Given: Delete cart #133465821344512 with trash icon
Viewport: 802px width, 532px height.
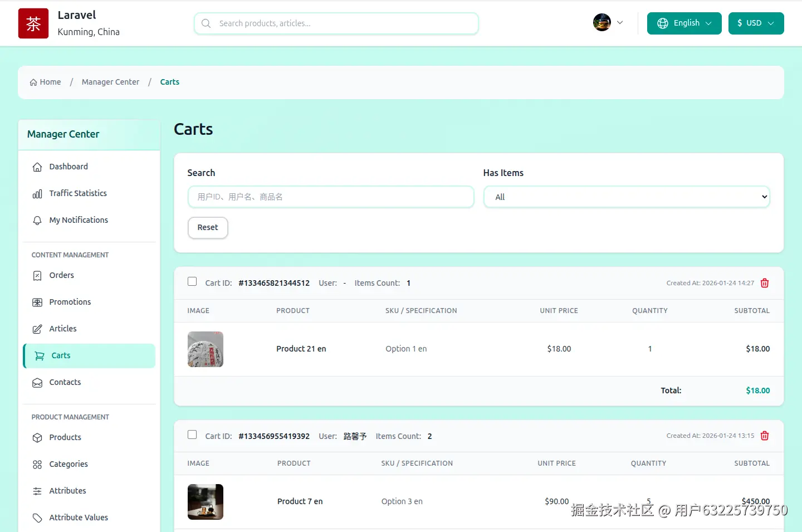Looking at the screenshot, I should click(765, 283).
